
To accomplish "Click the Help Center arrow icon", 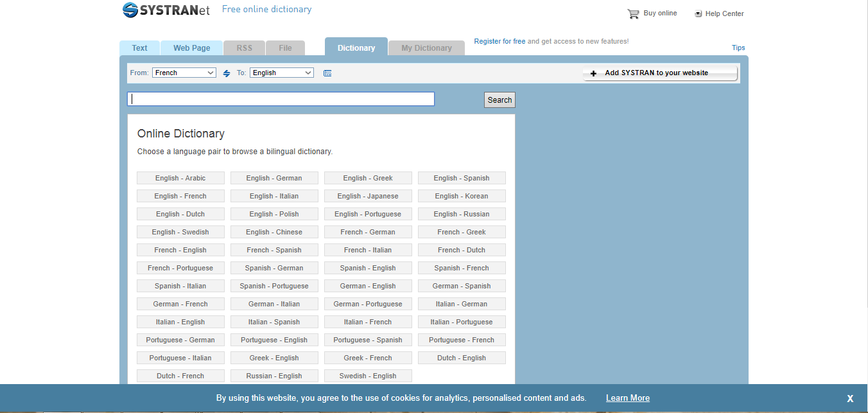I will click(x=698, y=13).
